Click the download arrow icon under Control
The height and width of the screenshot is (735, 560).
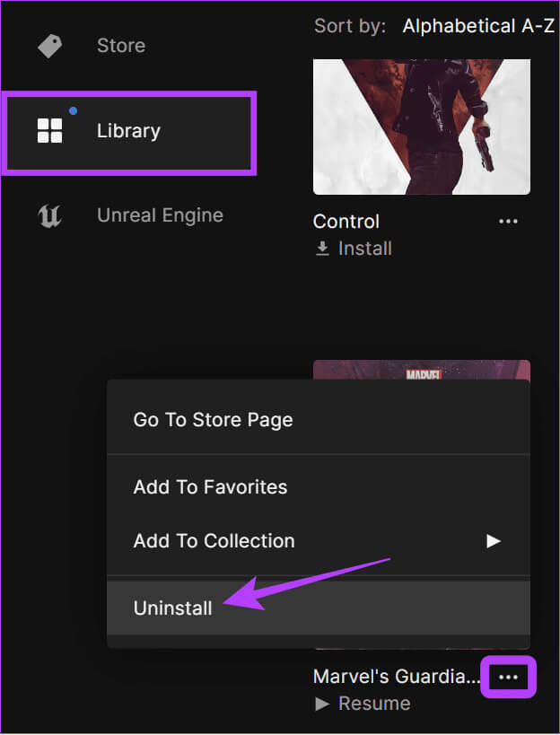322,249
